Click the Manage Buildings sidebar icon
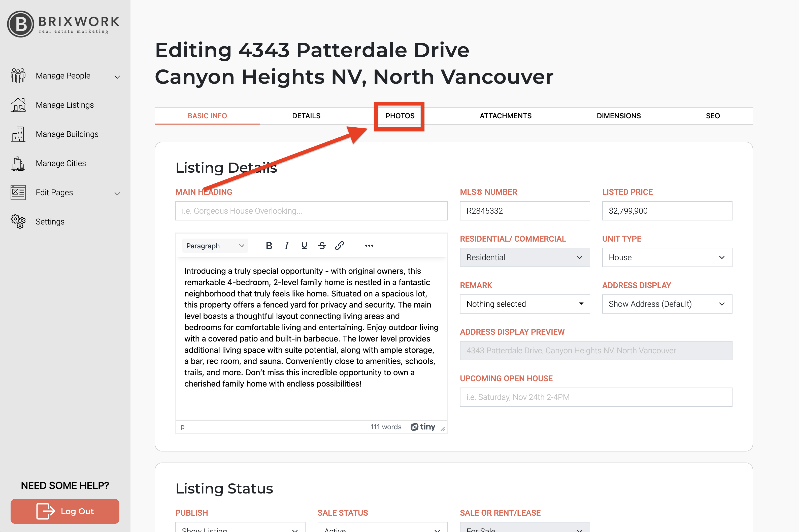Screen dimensions: 799x532 click(x=18, y=134)
